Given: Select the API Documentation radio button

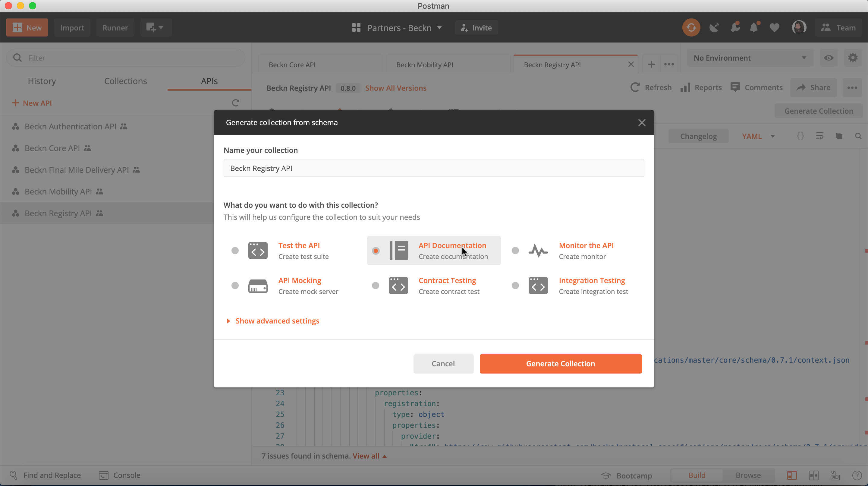Looking at the screenshot, I should coord(375,251).
